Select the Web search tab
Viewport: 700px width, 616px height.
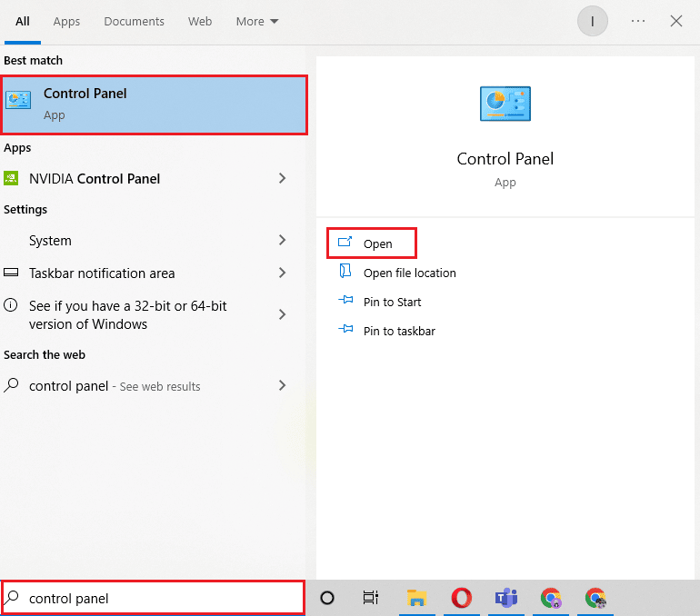tap(200, 21)
